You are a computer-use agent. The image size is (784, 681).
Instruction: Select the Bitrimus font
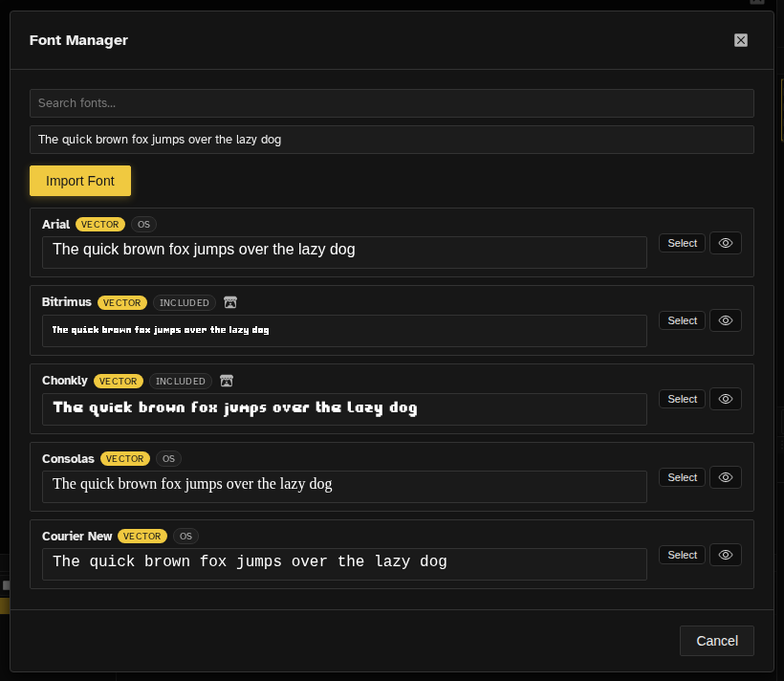(682, 320)
